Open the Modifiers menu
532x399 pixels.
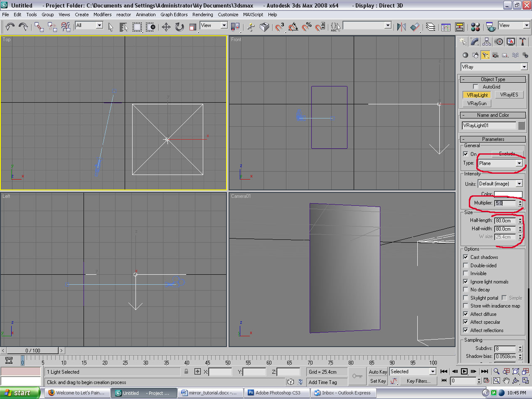tap(102, 15)
